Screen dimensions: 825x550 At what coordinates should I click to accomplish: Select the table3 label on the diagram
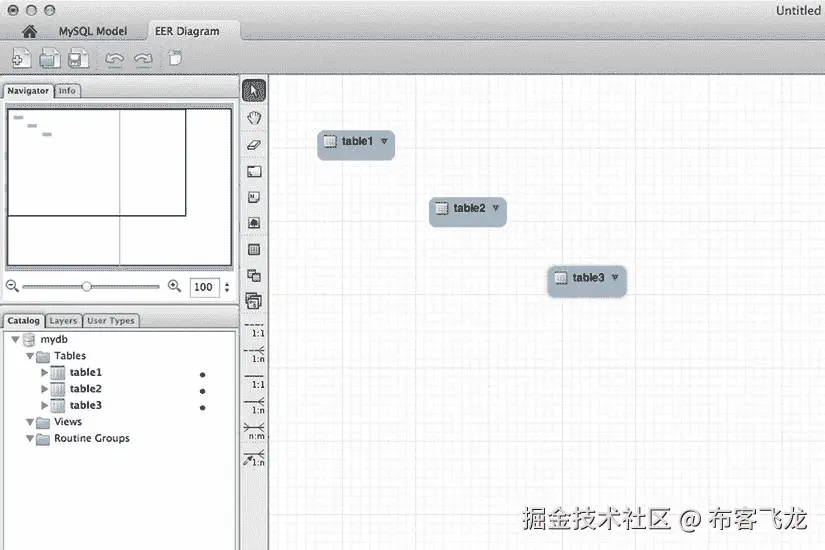point(588,277)
